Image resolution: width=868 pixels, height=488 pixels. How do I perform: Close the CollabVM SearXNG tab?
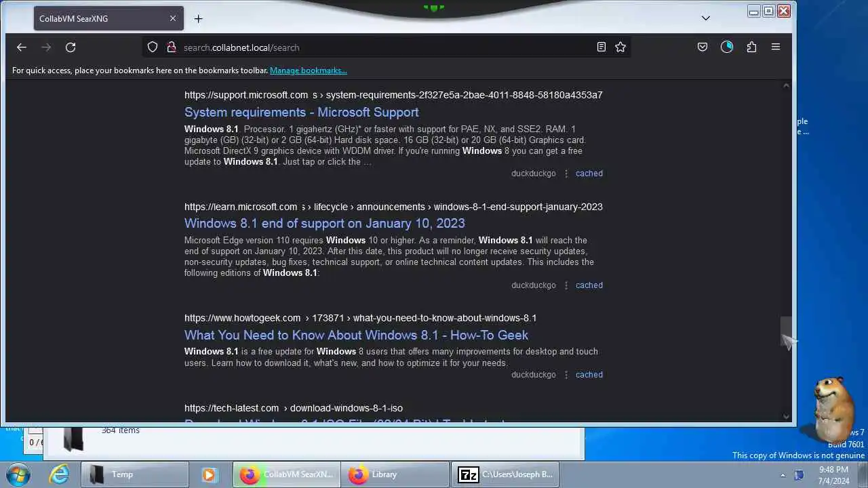coord(173,18)
